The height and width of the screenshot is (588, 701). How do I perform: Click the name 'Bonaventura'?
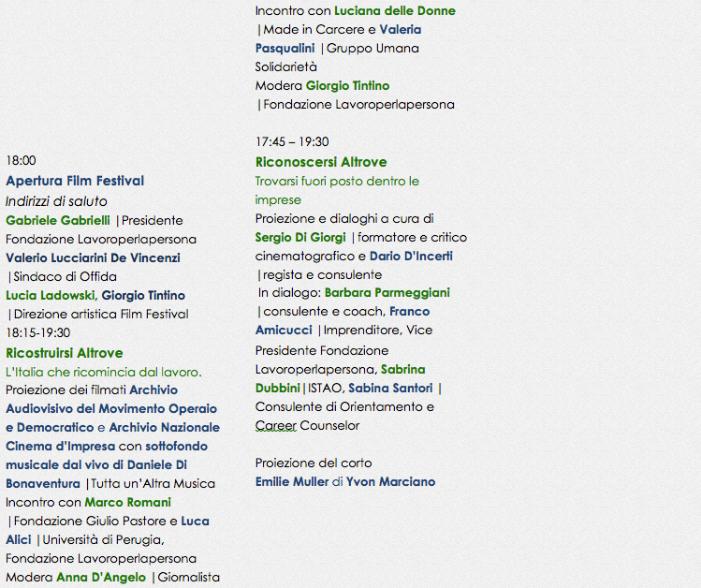pyautogui.click(x=43, y=484)
